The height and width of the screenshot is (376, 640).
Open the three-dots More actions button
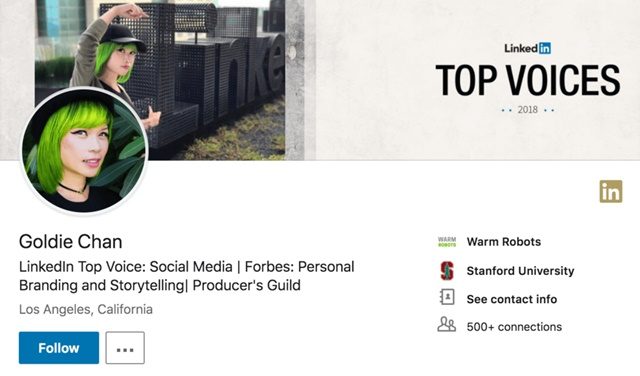[125, 348]
